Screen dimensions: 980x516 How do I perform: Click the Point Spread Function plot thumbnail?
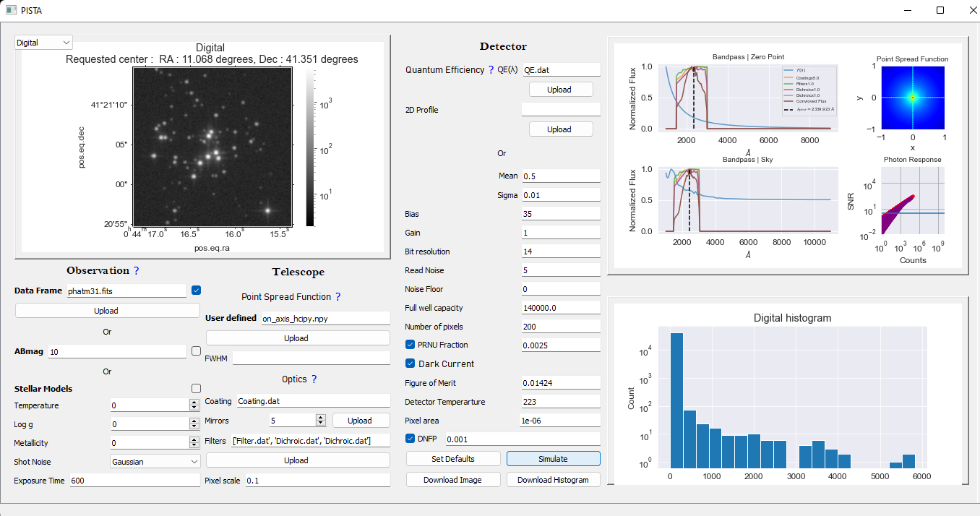point(912,98)
